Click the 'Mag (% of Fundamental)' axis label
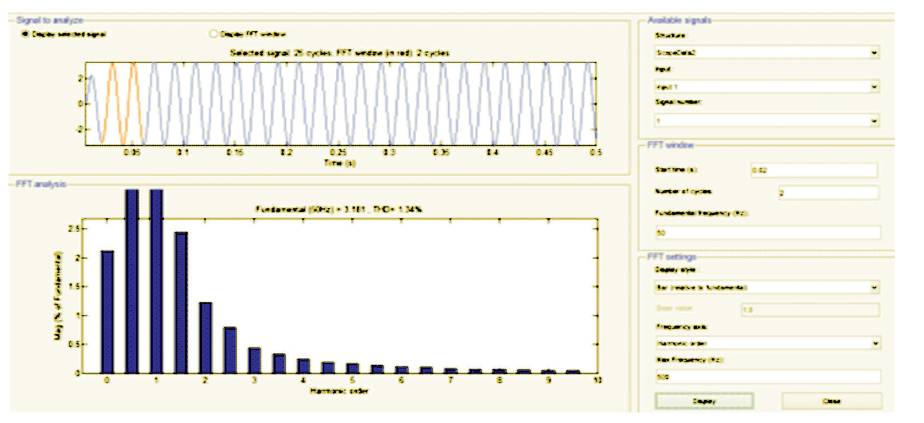The width and height of the screenshot is (924, 423). click(x=60, y=296)
